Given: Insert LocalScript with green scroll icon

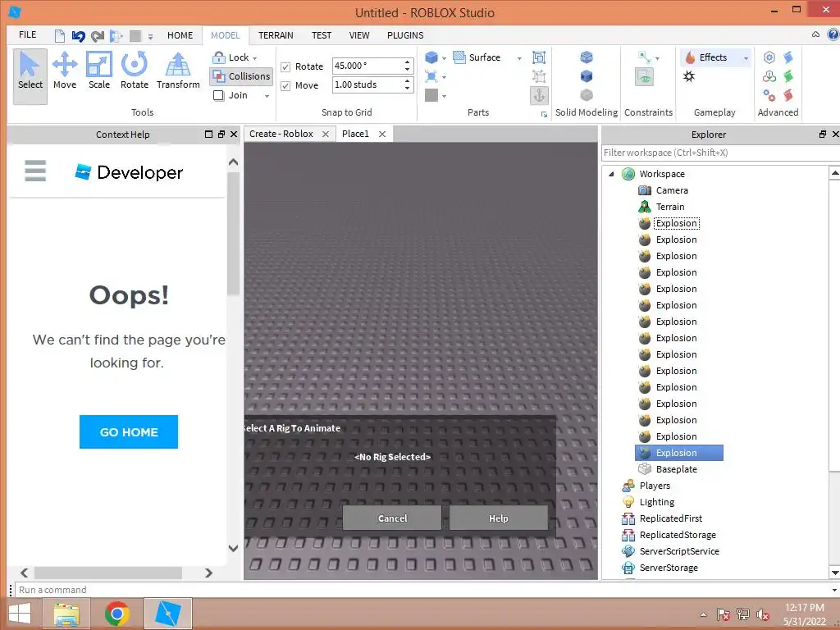Looking at the screenshot, I should (x=788, y=76).
